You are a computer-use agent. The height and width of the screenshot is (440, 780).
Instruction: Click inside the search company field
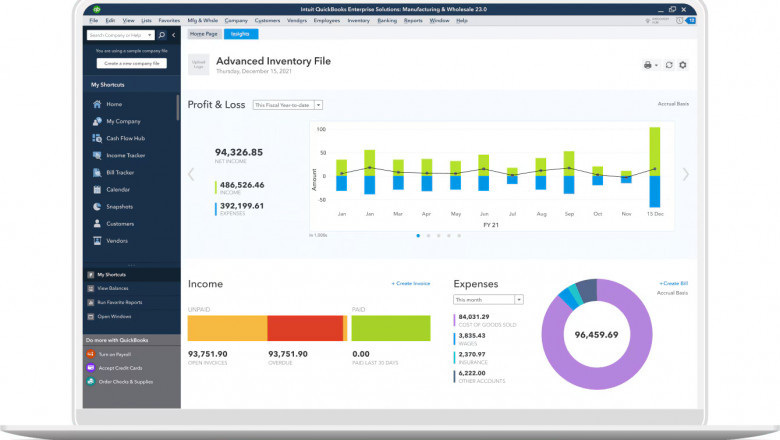(116, 35)
